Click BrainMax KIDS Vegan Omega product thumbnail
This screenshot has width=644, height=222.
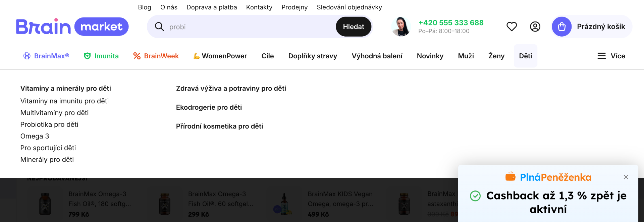click(284, 204)
